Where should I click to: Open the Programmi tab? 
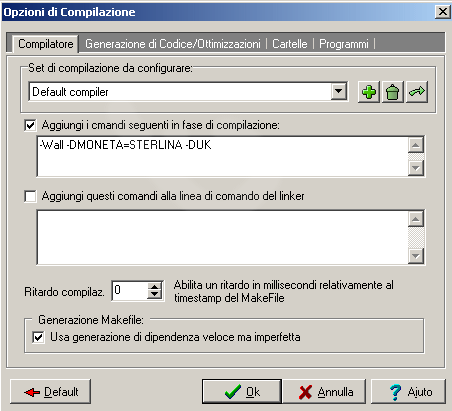(x=344, y=44)
